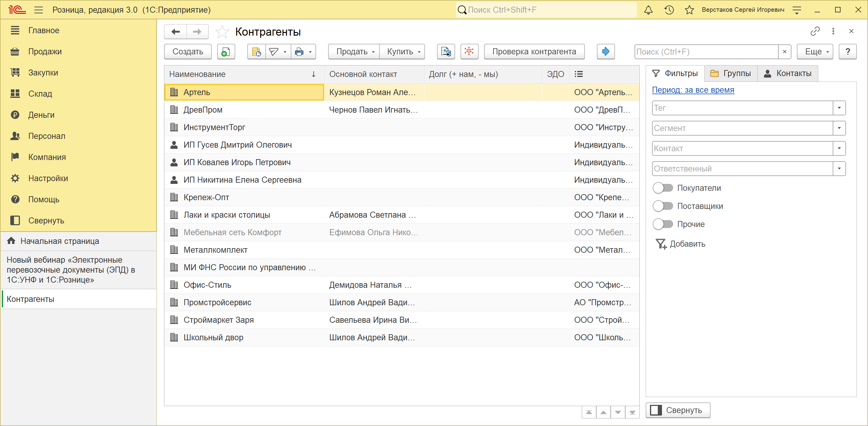
Task: Click the Проверка контрагента button
Action: (534, 52)
